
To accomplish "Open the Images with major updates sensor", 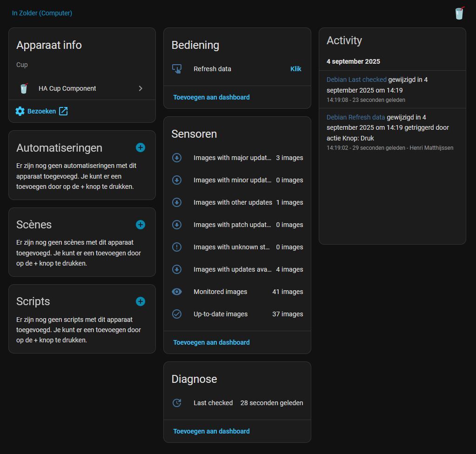I will click(232, 158).
